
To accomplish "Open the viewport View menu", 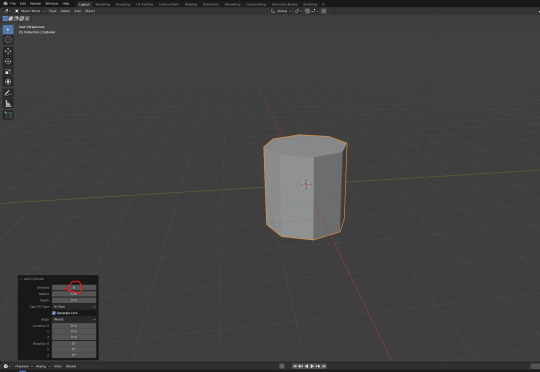I will tap(52, 11).
